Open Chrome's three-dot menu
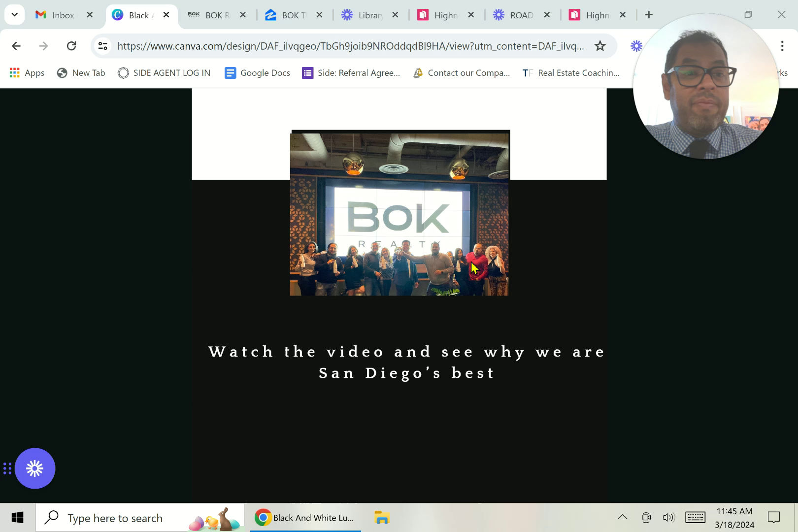 782,46
